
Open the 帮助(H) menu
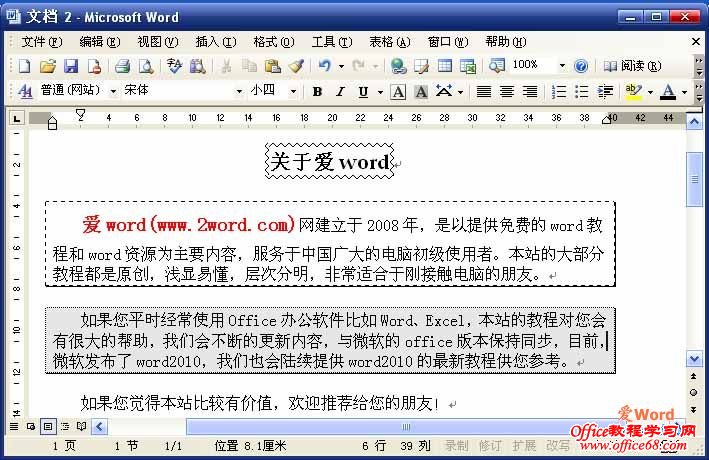[506, 42]
